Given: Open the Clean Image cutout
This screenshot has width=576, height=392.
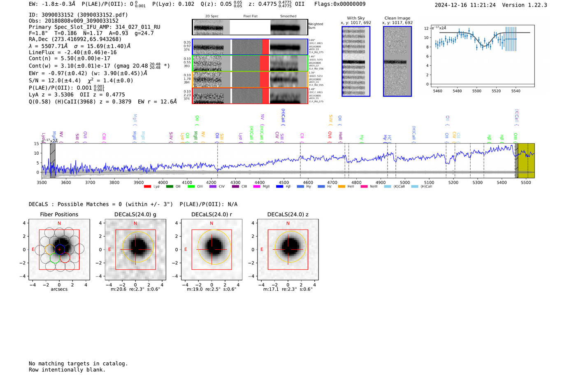Looking at the screenshot, I should (397, 61).
